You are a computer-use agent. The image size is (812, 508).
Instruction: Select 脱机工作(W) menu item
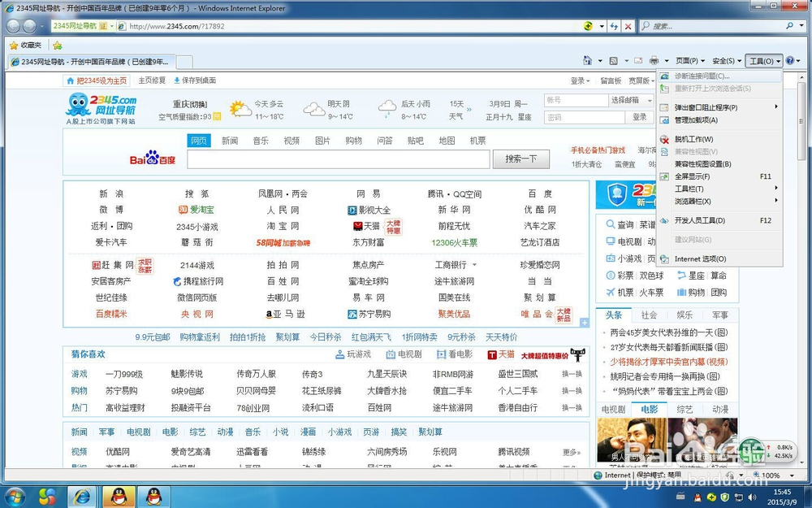(x=719, y=139)
